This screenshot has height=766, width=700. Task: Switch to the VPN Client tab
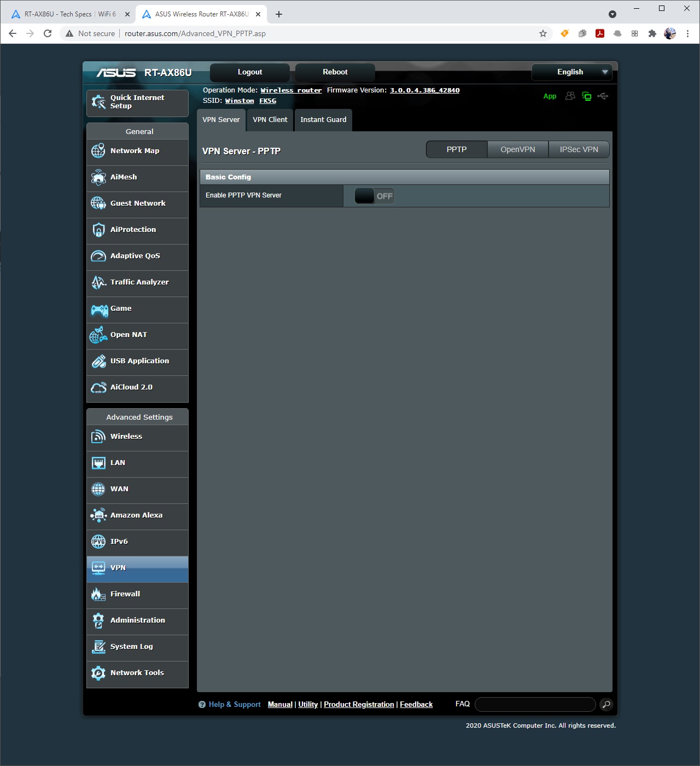pos(270,120)
